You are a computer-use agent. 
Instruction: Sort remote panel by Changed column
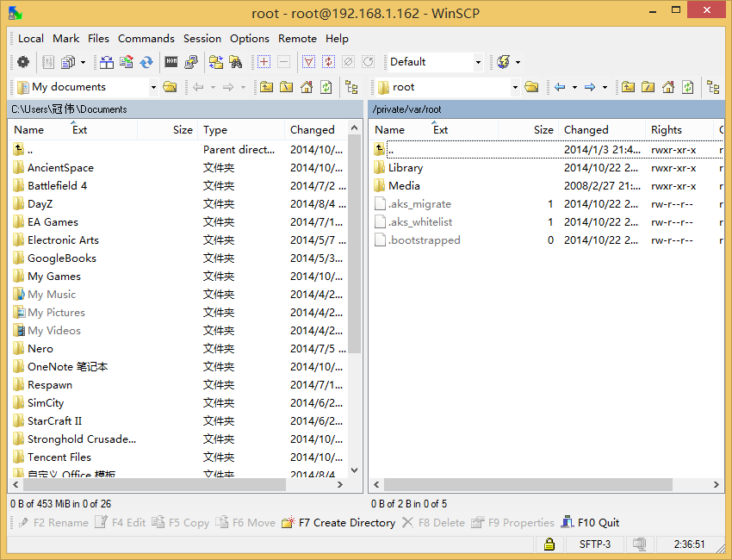(x=601, y=130)
